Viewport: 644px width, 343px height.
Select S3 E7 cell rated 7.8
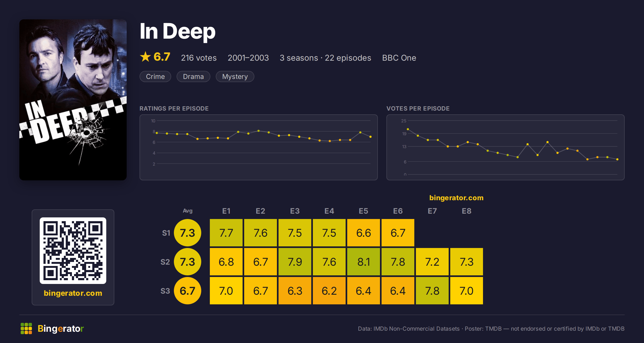(432, 291)
